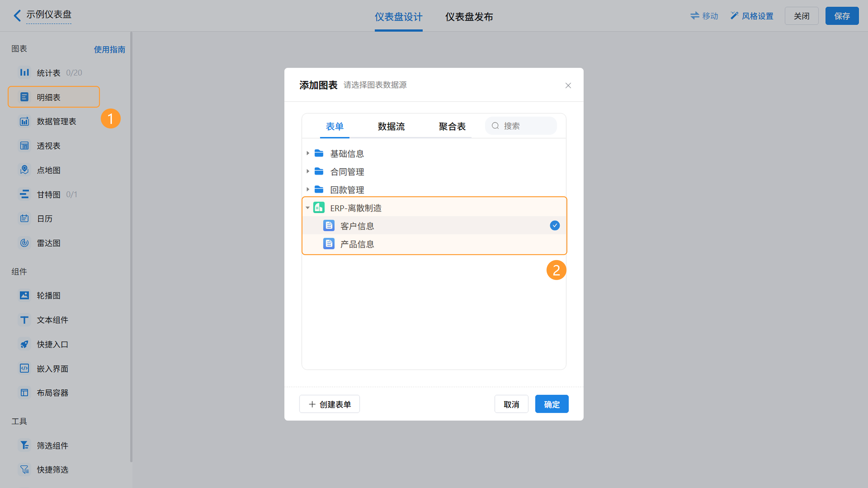Open the 仪表盘发布 tab

pyautogui.click(x=469, y=17)
